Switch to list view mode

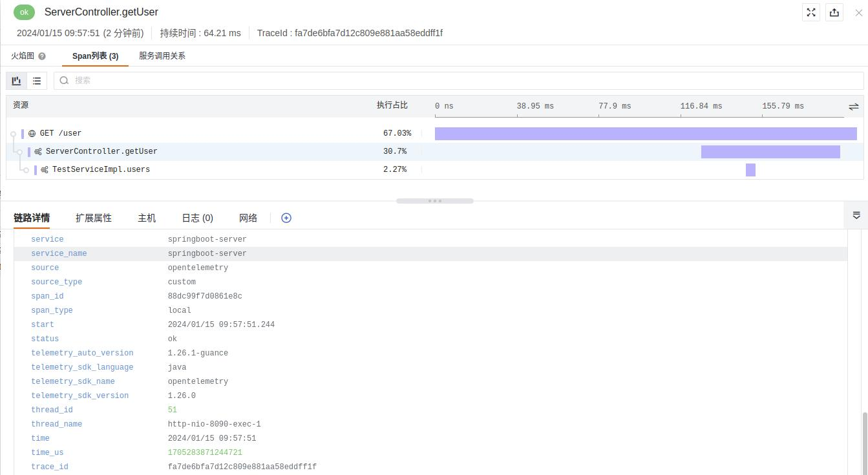37,81
